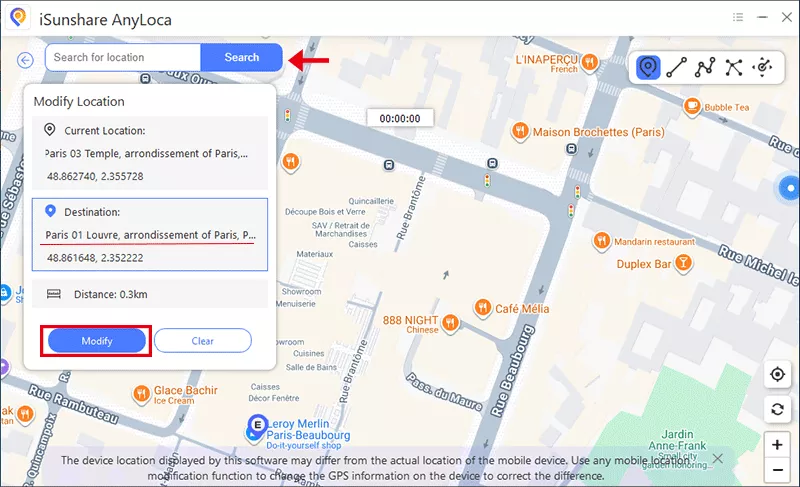Select the multi-spot route mode icon
Screen dimensions: 800x487
coord(705,67)
